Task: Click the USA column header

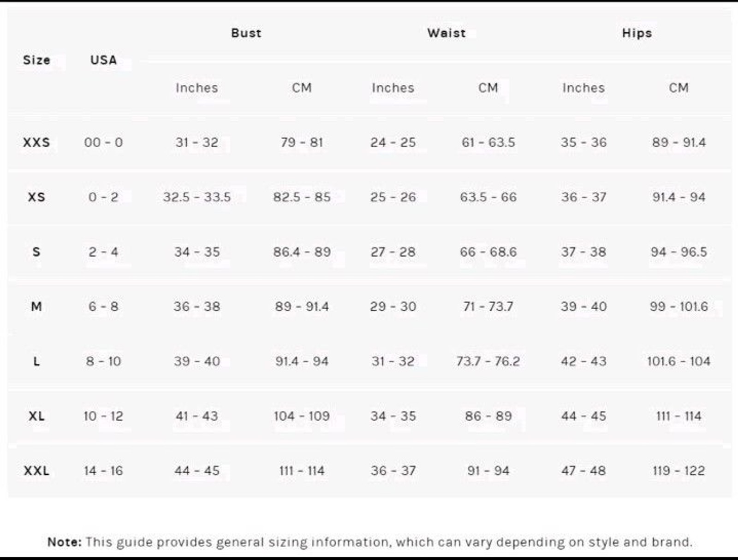Action: [x=103, y=60]
